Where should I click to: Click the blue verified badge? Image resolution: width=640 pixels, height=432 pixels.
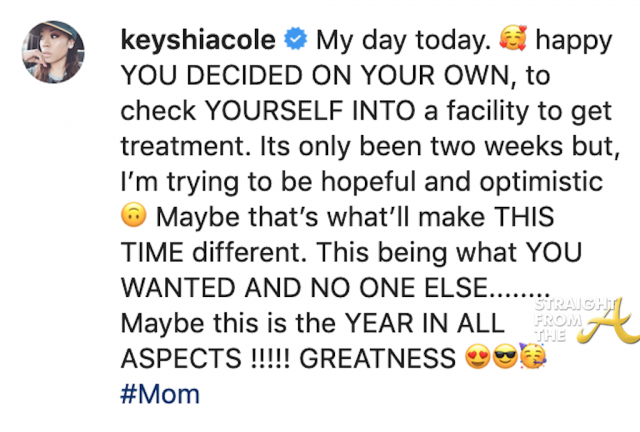point(297,44)
